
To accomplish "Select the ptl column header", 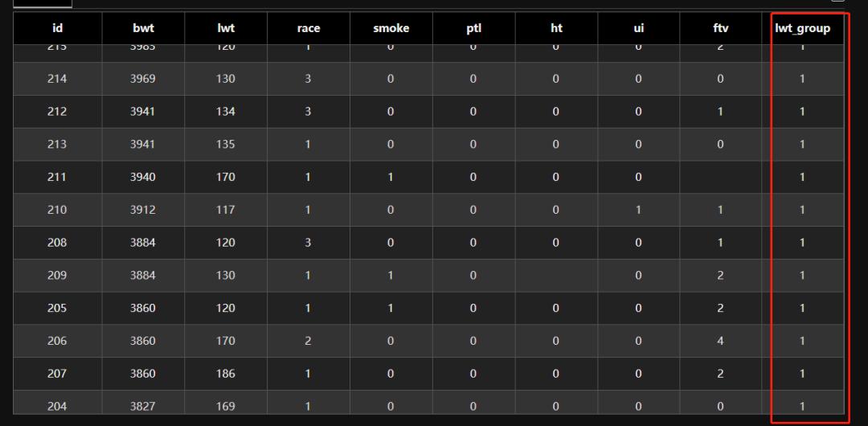I will point(473,28).
